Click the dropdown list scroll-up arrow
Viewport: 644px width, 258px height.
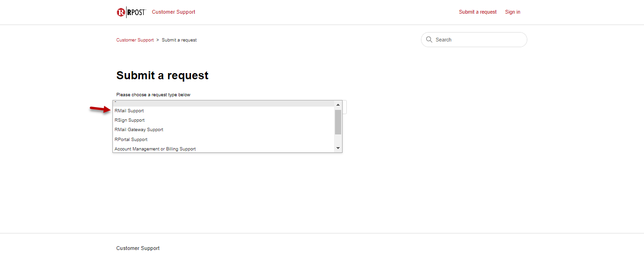point(338,104)
